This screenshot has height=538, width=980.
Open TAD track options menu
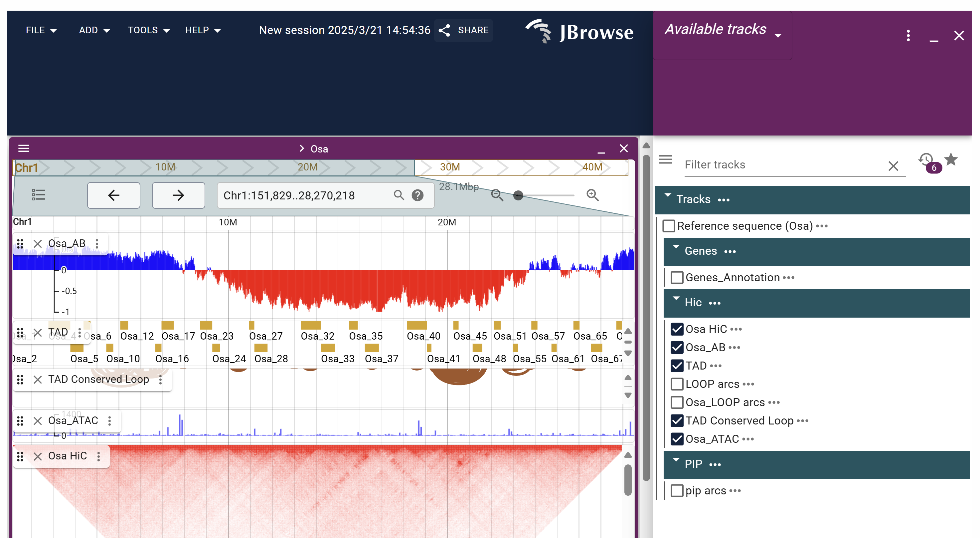(80, 333)
